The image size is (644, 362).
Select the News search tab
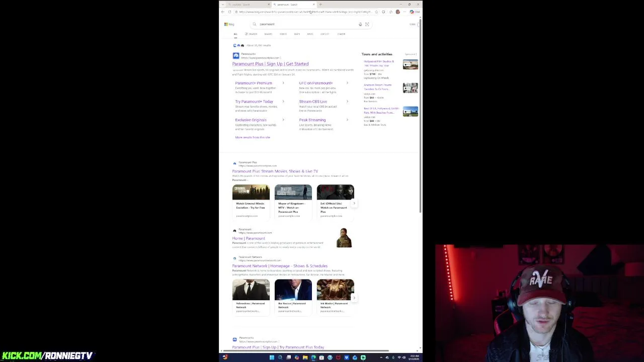(310, 34)
